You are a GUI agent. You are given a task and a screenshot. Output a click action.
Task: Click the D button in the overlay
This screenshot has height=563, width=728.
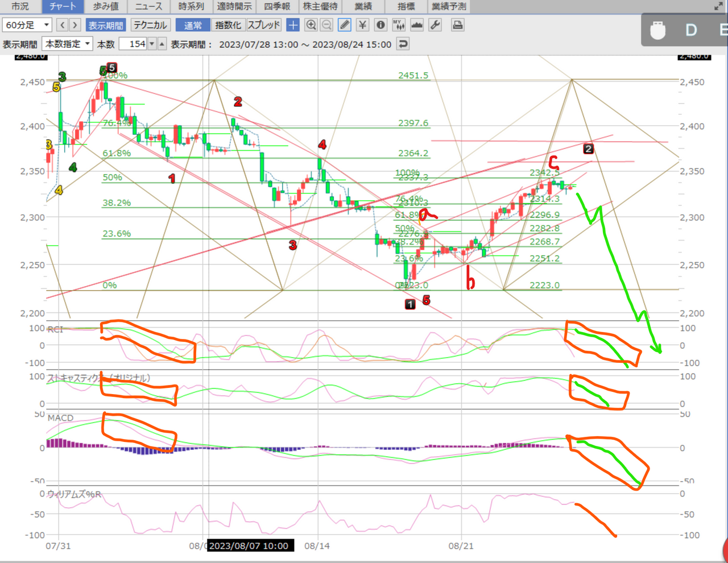tap(691, 30)
